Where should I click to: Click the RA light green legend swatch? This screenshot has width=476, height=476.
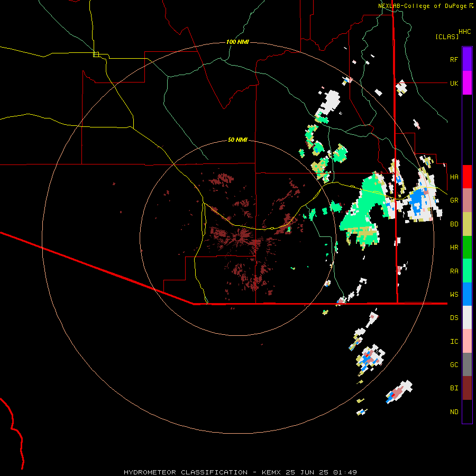pyautogui.click(x=467, y=271)
